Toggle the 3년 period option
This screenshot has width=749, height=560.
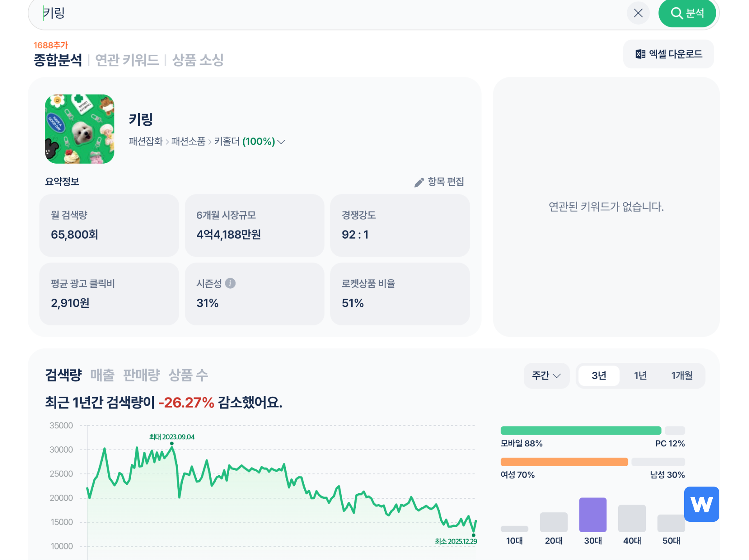coord(599,376)
